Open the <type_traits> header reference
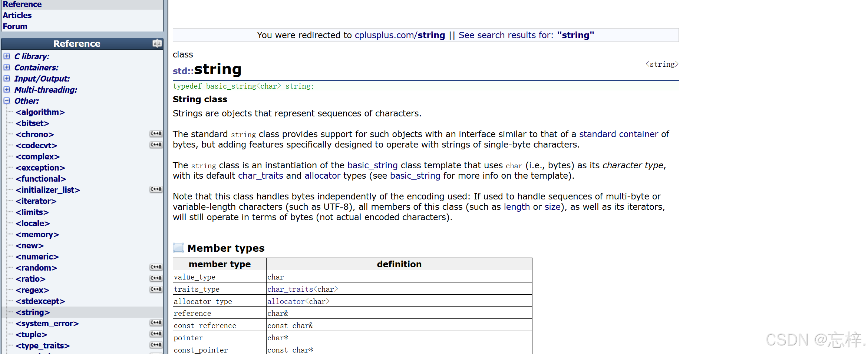Screen dimensions: 868x354 point(43,345)
